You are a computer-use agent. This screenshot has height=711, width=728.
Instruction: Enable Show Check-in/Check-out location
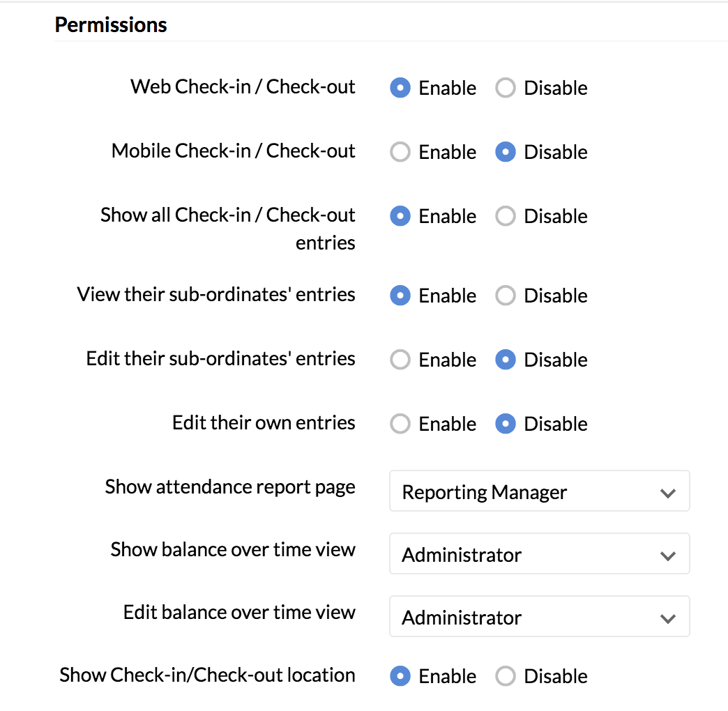click(400, 676)
